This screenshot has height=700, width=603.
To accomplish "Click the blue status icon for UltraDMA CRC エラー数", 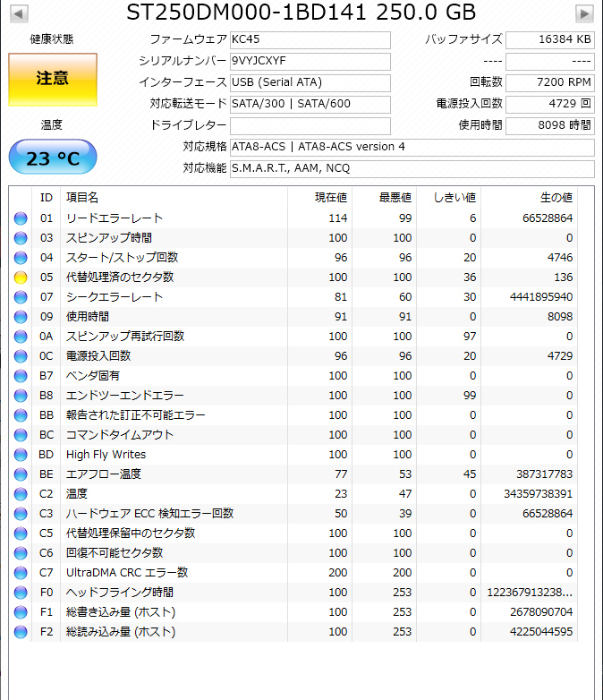I will pyautogui.click(x=21, y=572).
